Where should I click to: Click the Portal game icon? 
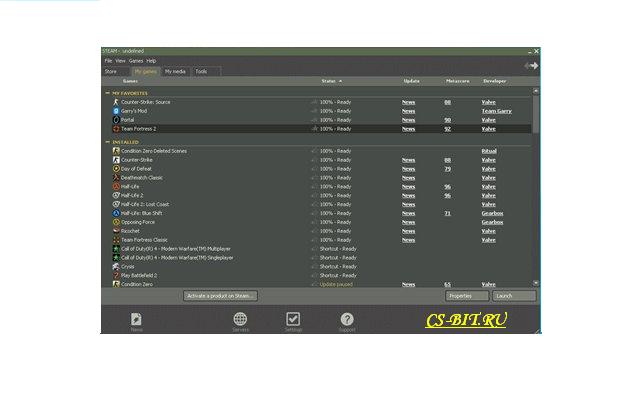[116, 120]
